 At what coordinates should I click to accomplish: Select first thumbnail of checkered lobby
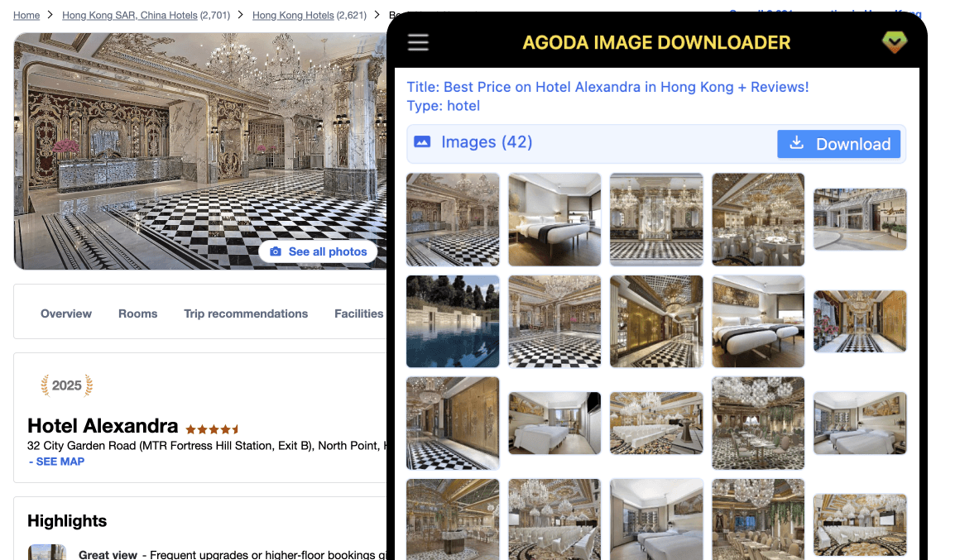click(x=453, y=219)
